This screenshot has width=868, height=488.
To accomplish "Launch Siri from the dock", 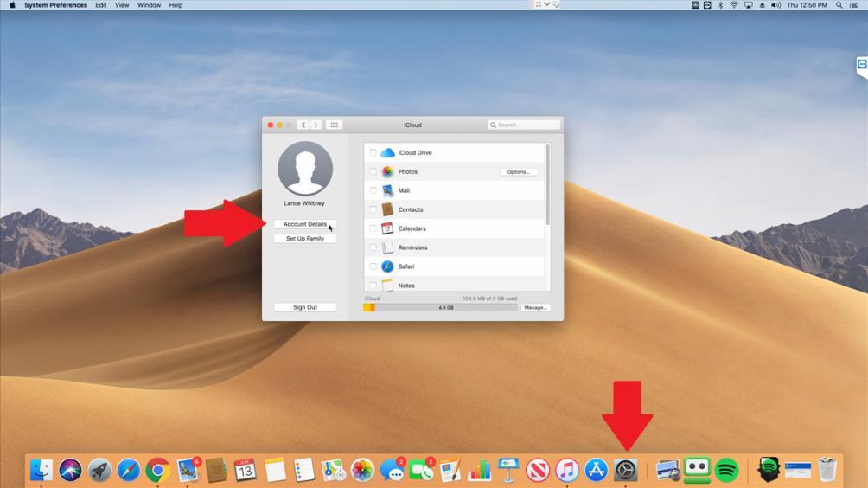I will point(70,471).
